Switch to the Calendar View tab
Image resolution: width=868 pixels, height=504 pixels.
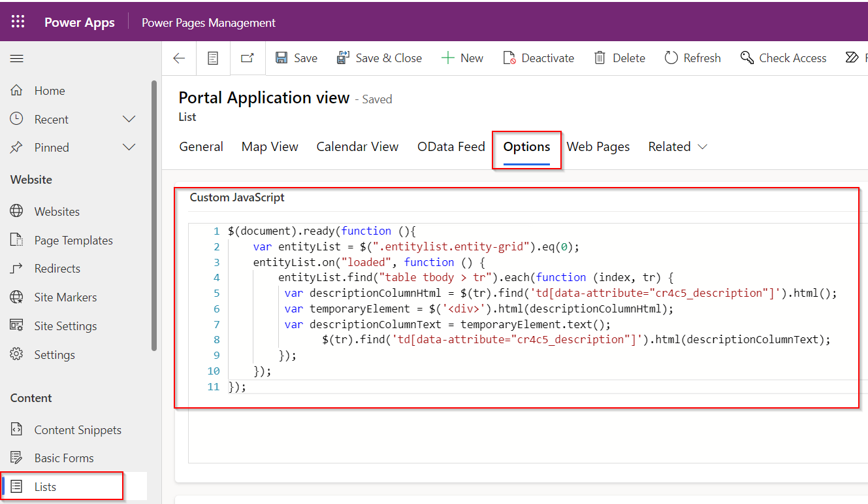(x=357, y=147)
